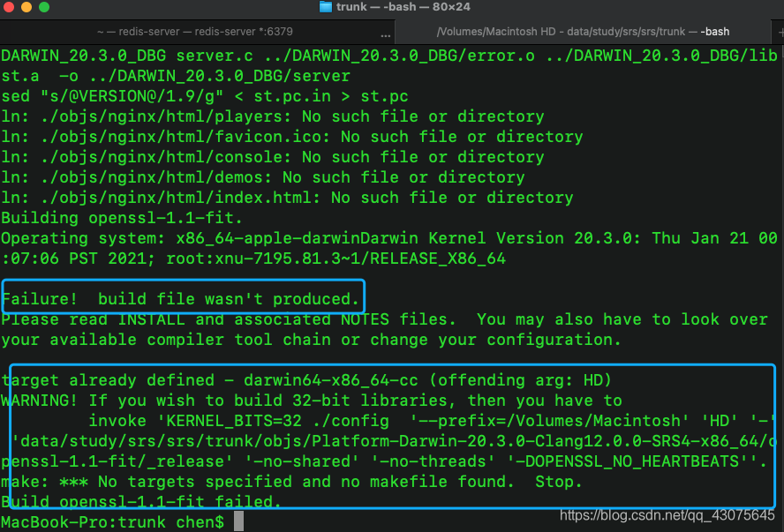Click the ln console error line
Viewport: 784px width, 532px height.
pos(273,157)
